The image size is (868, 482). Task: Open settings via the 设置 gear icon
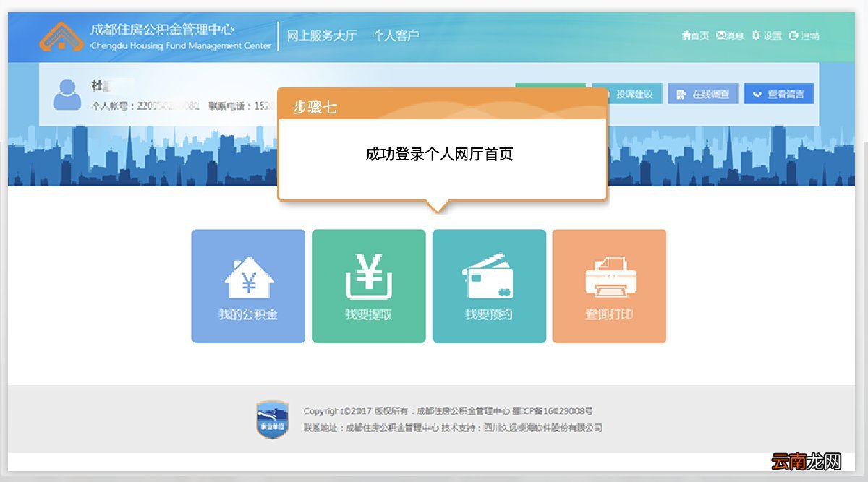pos(755,34)
